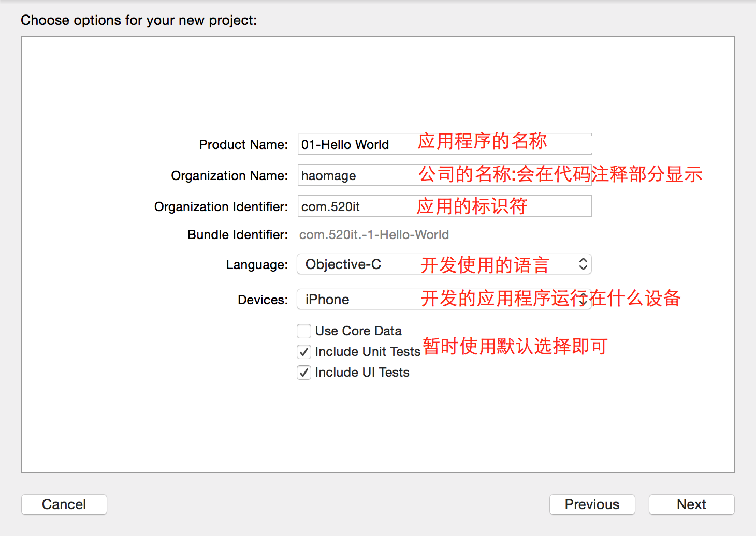This screenshot has width=756, height=536.
Task: Click the Include Unit Tests label text
Action: (368, 352)
